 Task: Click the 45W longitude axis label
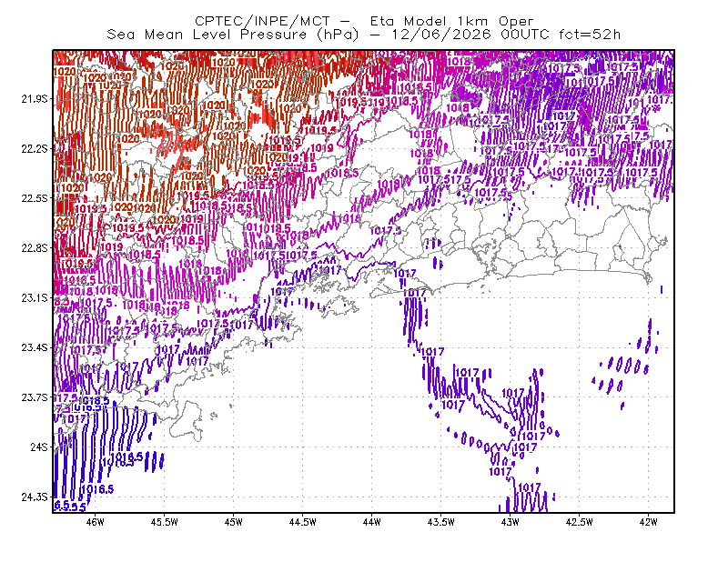point(234,522)
